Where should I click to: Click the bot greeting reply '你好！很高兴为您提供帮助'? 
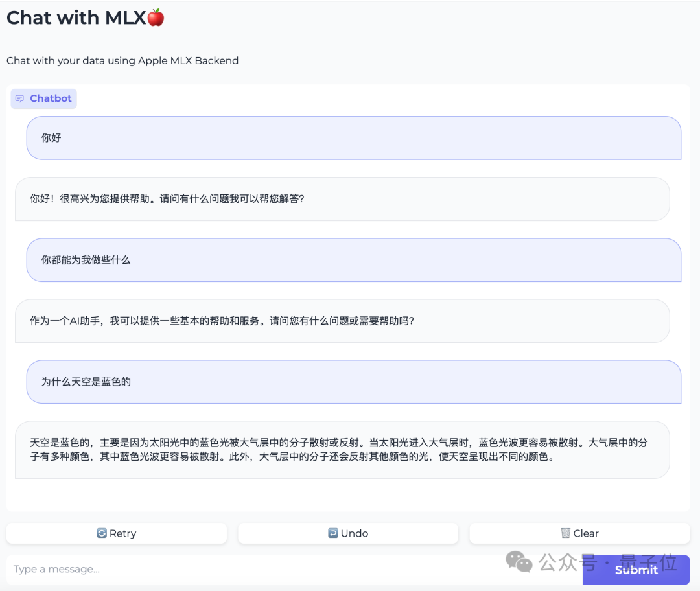167,199
